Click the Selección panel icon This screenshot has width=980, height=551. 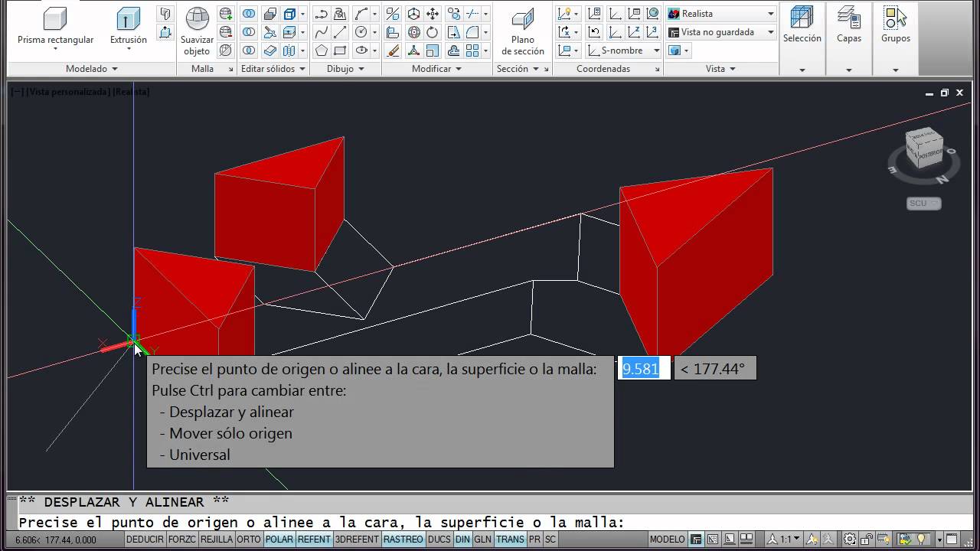click(x=802, y=26)
